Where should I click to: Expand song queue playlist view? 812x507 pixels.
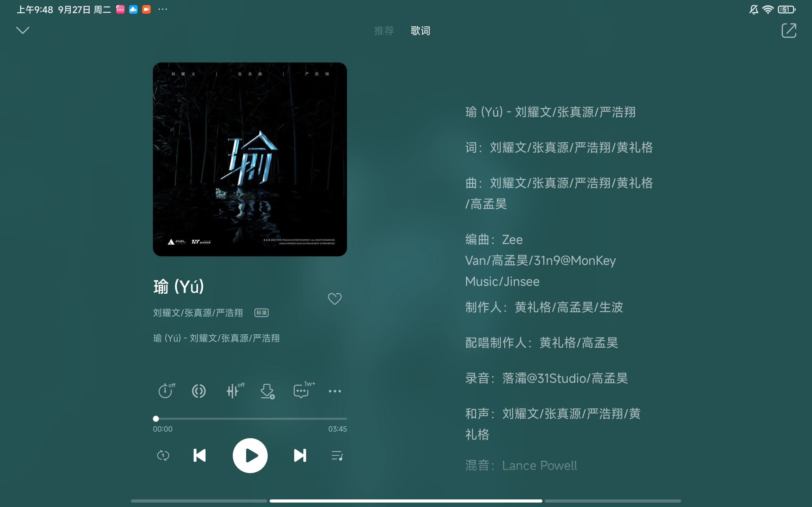pyautogui.click(x=337, y=456)
